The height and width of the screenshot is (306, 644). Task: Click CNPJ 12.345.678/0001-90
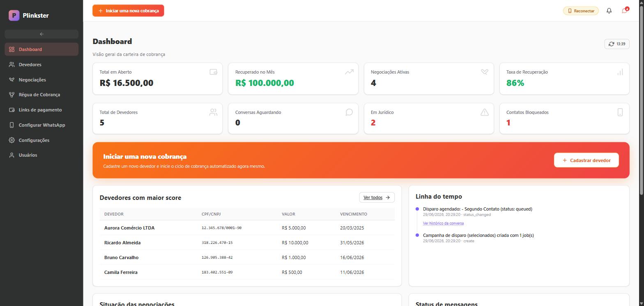click(221, 228)
